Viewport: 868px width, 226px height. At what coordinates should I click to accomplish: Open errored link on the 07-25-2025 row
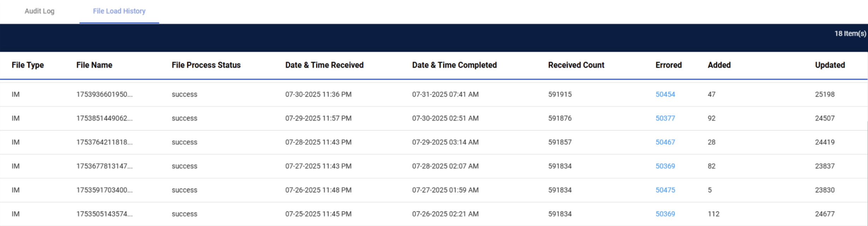[665, 214]
